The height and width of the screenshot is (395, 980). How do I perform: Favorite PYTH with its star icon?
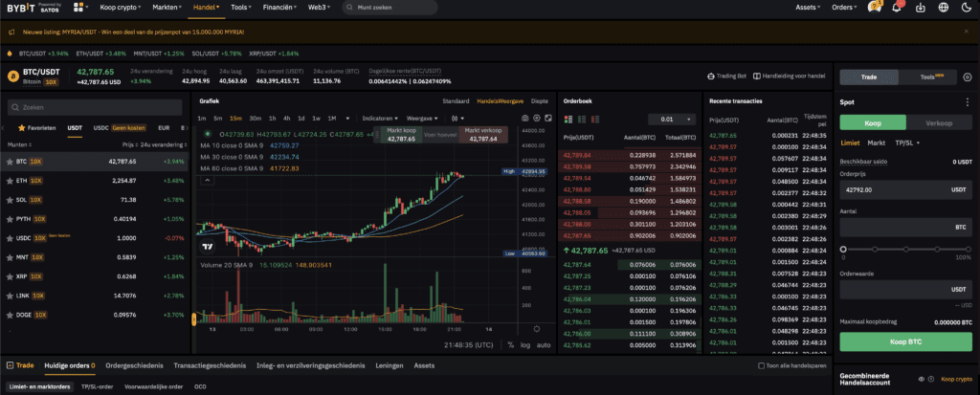click(x=10, y=219)
